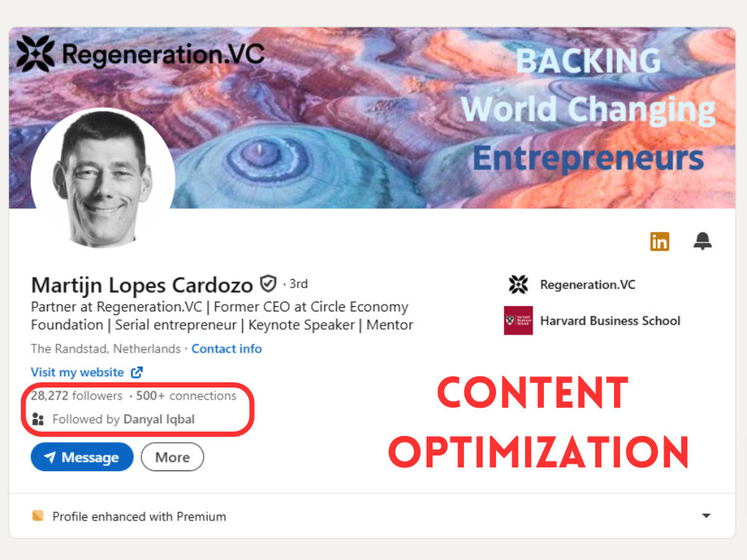The image size is (747, 560).
Task: Open the Contact info link
Action: pos(227,349)
